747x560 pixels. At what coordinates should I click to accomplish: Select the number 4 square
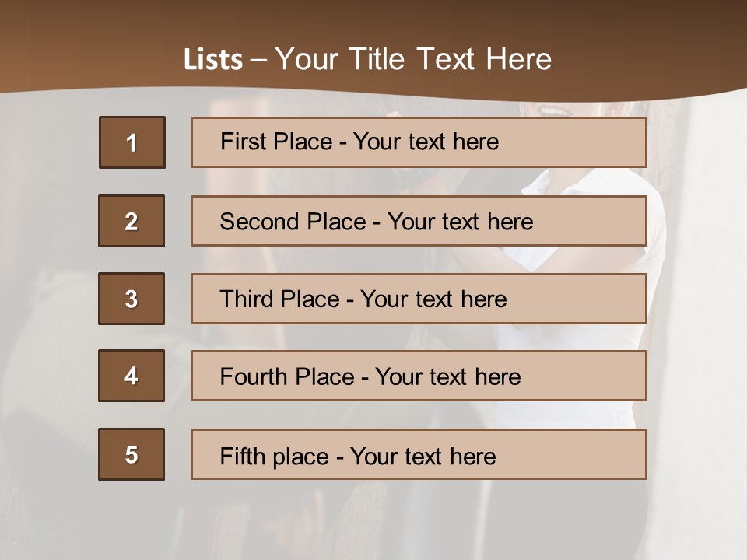tap(132, 376)
